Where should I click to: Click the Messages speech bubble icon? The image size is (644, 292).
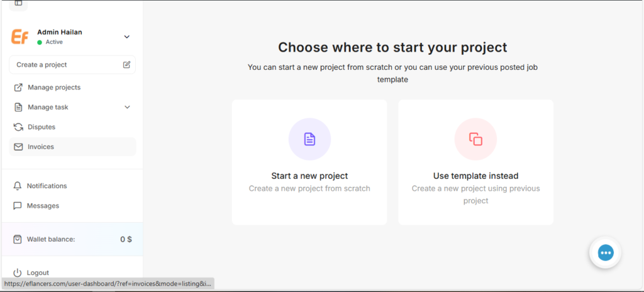(18, 206)
